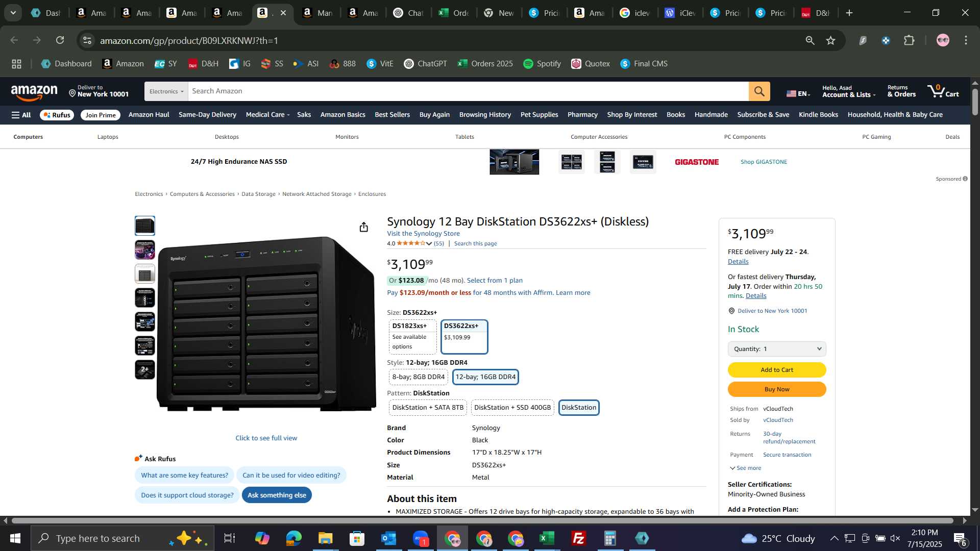Open the new tab plus button
The width and height of the screenshot is (980, 551).
click(x=849, y=13)
